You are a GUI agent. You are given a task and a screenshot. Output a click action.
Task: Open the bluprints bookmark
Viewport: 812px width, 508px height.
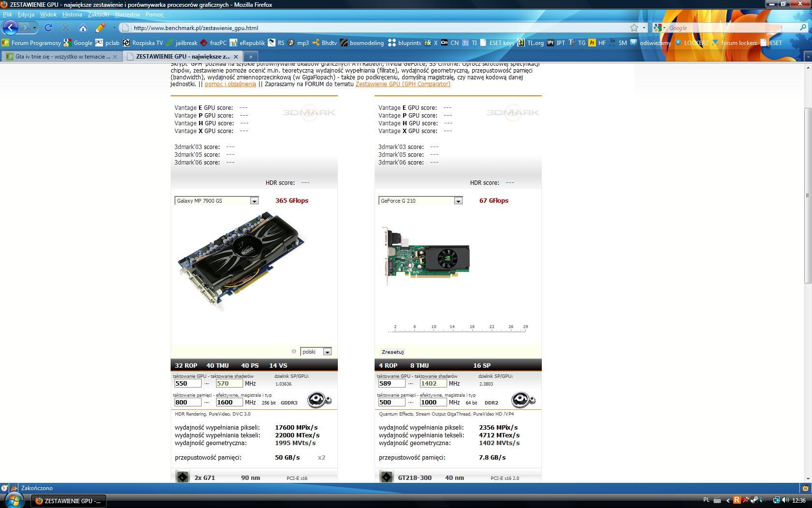(x=405, y=43)
